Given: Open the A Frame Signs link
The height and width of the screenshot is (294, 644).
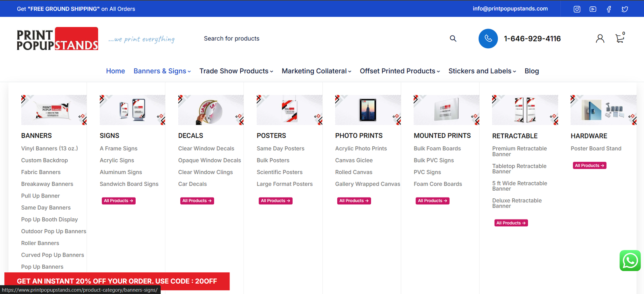Looking at the screenshot, I should click(119, 148).
